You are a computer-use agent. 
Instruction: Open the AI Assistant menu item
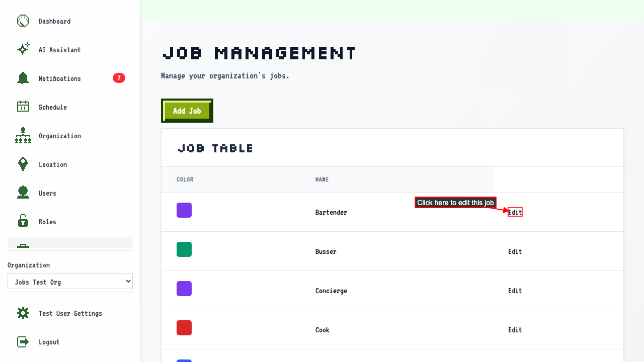70,50
